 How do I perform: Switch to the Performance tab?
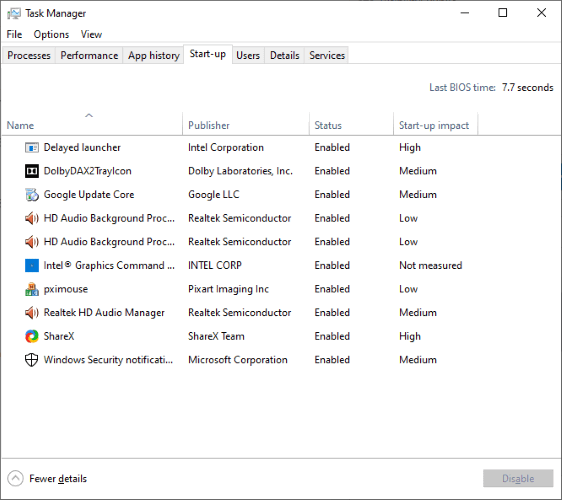pyautogui.click(x=89, y=56)
